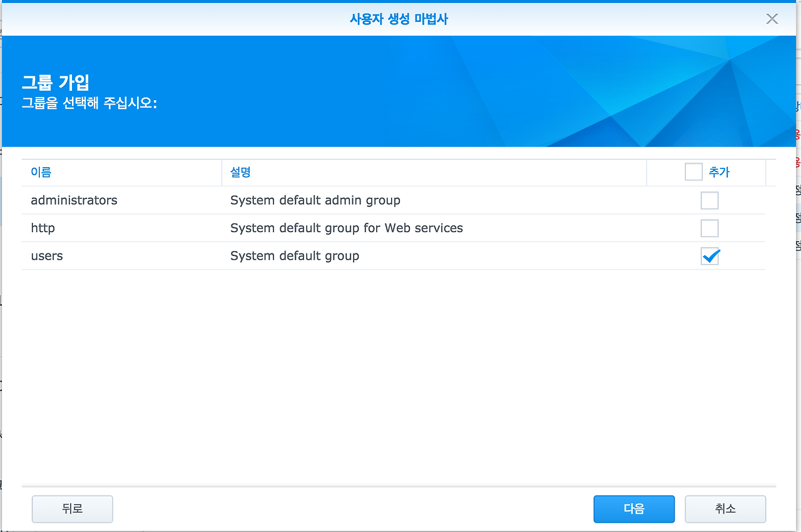Click the 사용자 생성 마법사 title

point(400,19)
